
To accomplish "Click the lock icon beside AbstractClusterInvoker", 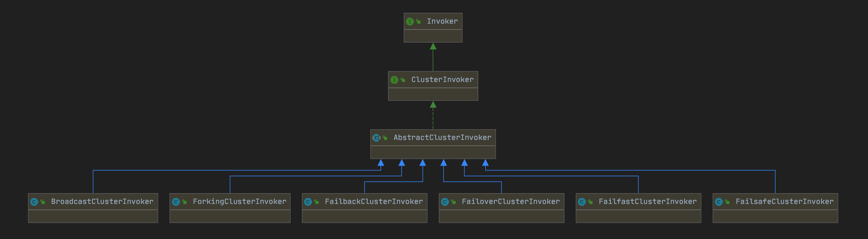I will 385,138.
